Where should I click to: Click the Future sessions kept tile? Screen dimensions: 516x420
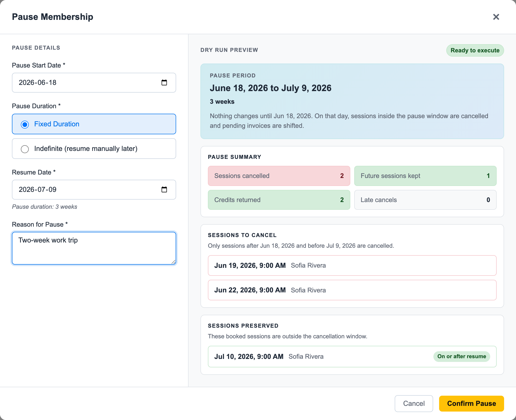(425, 176)
